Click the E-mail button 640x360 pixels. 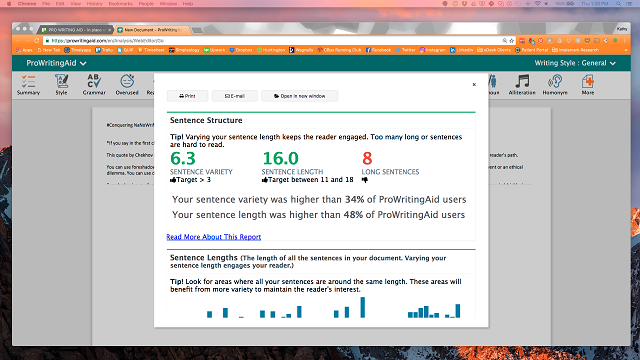click(235, 96)
